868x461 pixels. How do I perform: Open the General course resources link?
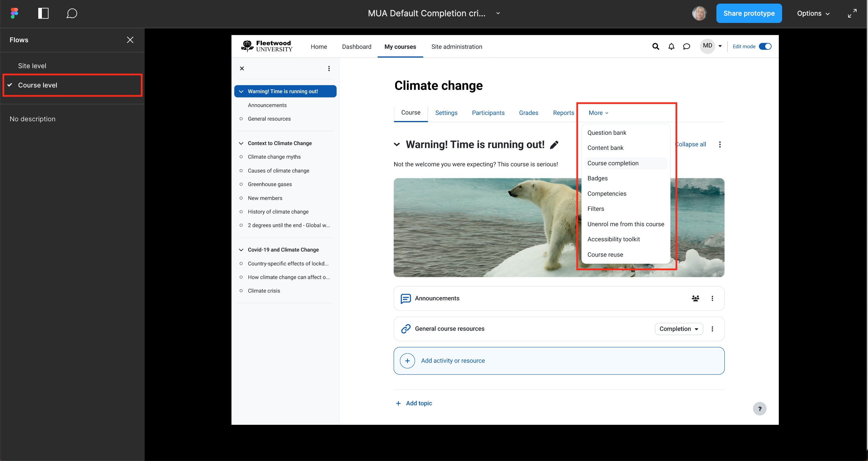tap(449, 329)
